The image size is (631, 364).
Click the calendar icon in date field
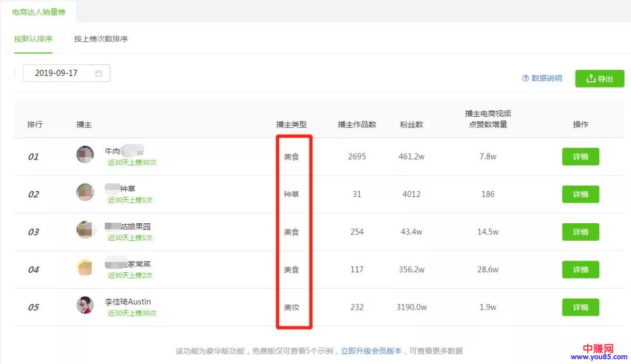click(99, 73)
